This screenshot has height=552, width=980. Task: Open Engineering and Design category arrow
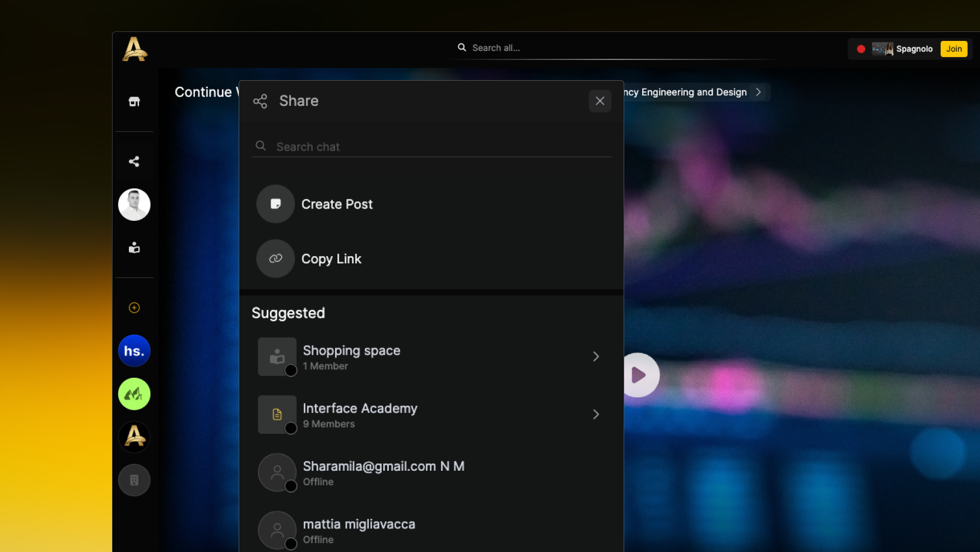[758, 92]
